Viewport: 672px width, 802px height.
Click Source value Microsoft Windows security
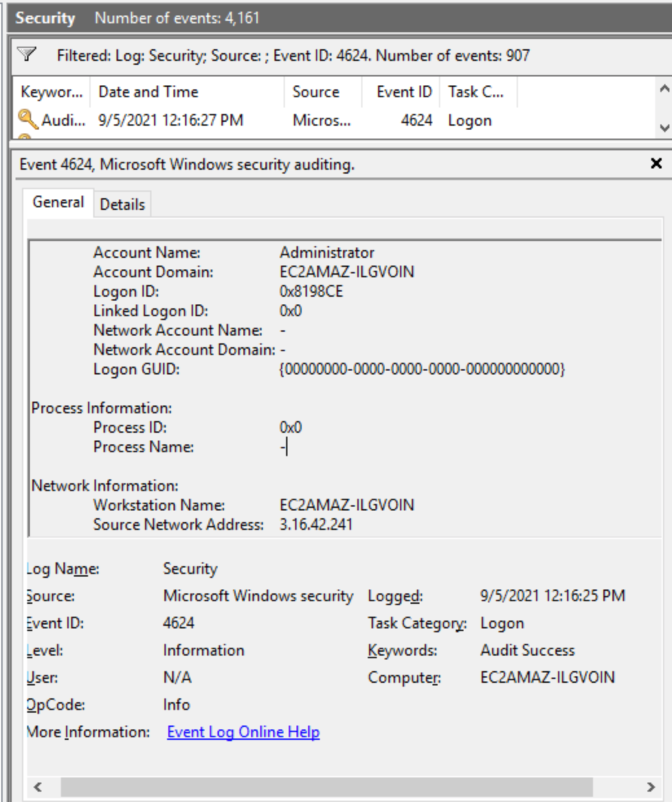[x=258, y=596]
